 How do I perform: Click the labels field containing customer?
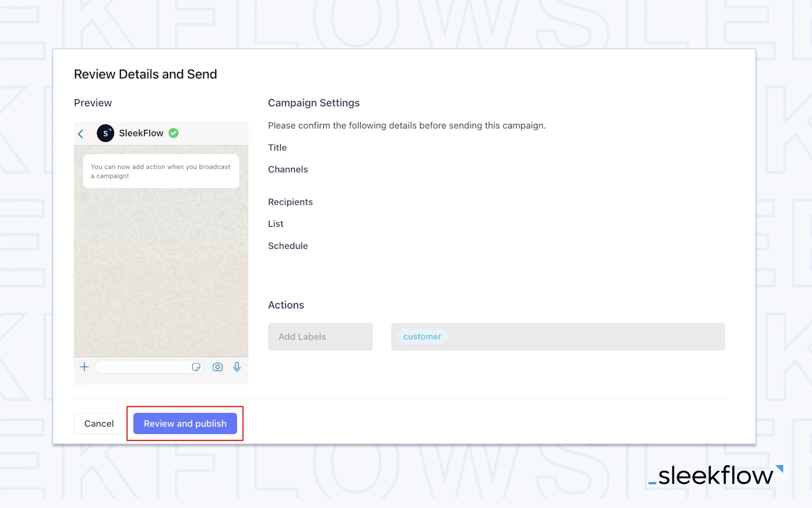click(558, 337)
